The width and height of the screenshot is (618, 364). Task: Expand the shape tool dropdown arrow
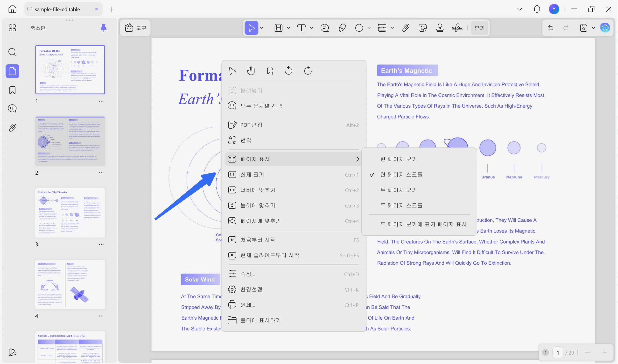coord(369,28)
